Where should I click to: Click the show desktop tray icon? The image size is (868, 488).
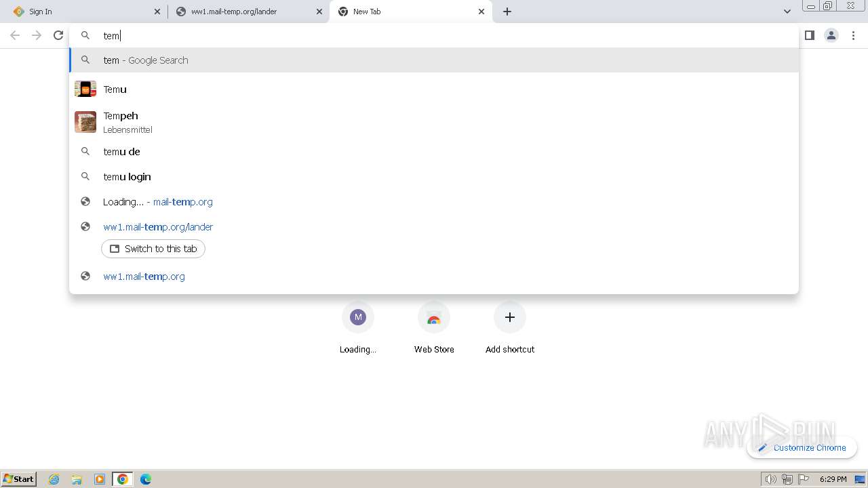[x=860, y=479]
